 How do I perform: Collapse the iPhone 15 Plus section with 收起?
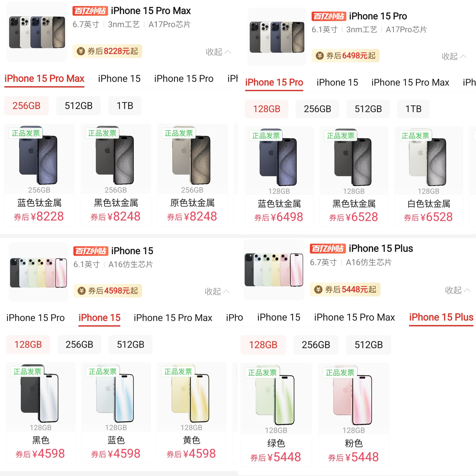[458, 290]
